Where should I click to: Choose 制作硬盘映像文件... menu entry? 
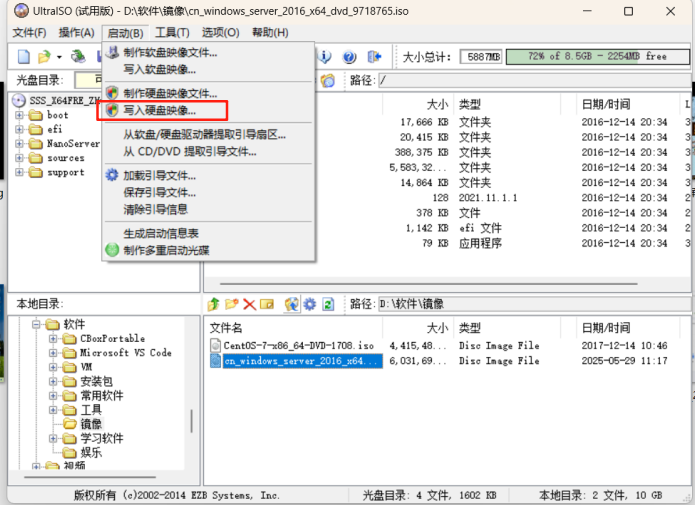(208, 93)
